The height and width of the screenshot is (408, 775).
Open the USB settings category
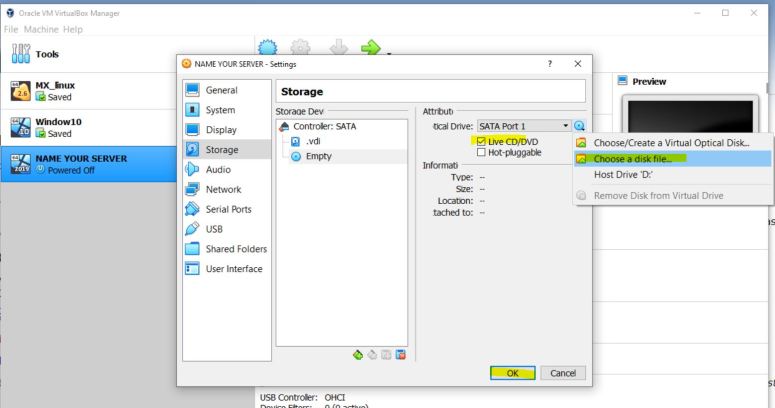(214, 229)
